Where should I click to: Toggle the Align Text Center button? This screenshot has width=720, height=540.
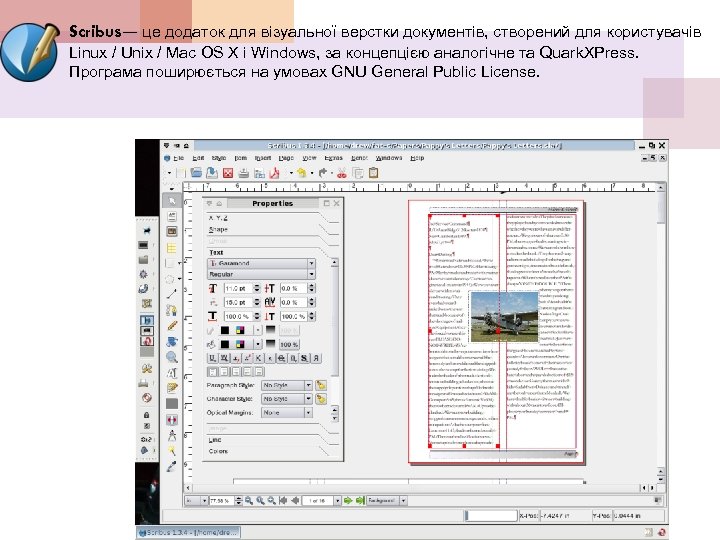224,372
